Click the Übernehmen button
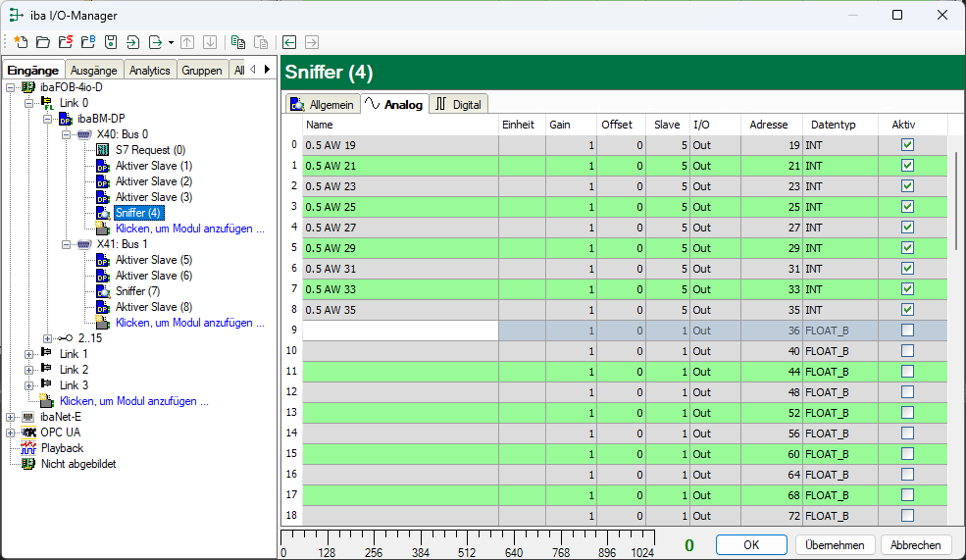The height and width of the screenshot is (560, 966). [835, 545]
